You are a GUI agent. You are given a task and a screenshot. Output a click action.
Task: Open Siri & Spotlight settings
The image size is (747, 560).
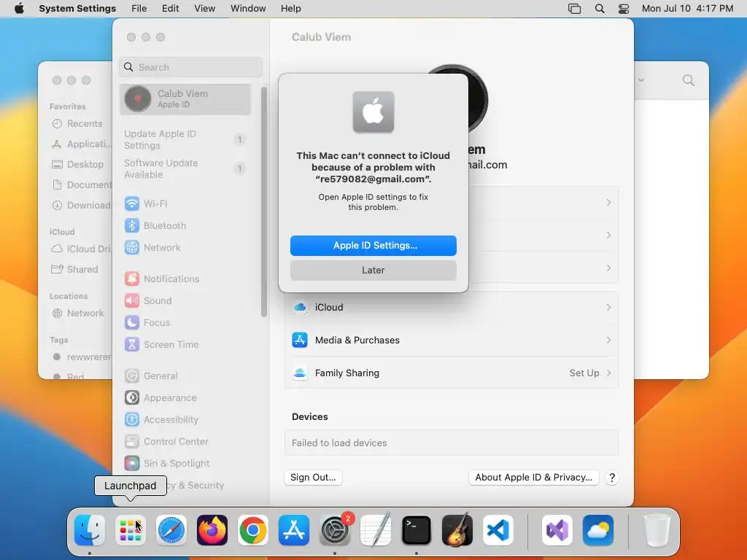tap(167, 463)
